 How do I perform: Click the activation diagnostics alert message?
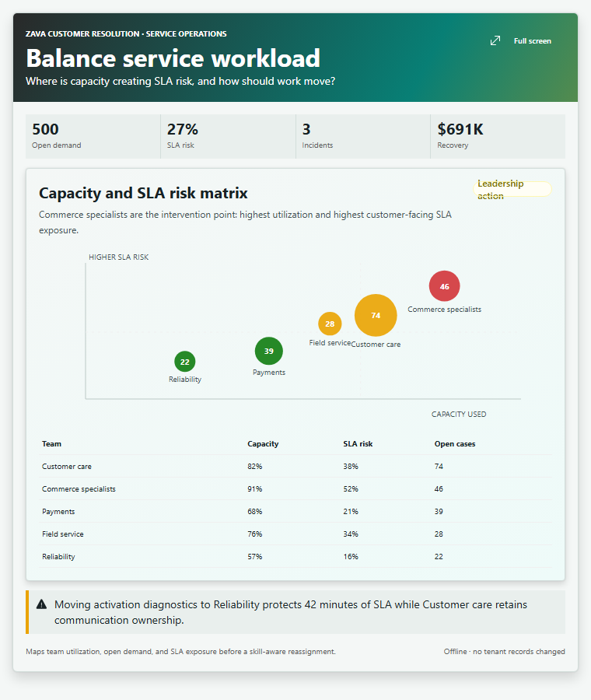click(x=291, y=612)
